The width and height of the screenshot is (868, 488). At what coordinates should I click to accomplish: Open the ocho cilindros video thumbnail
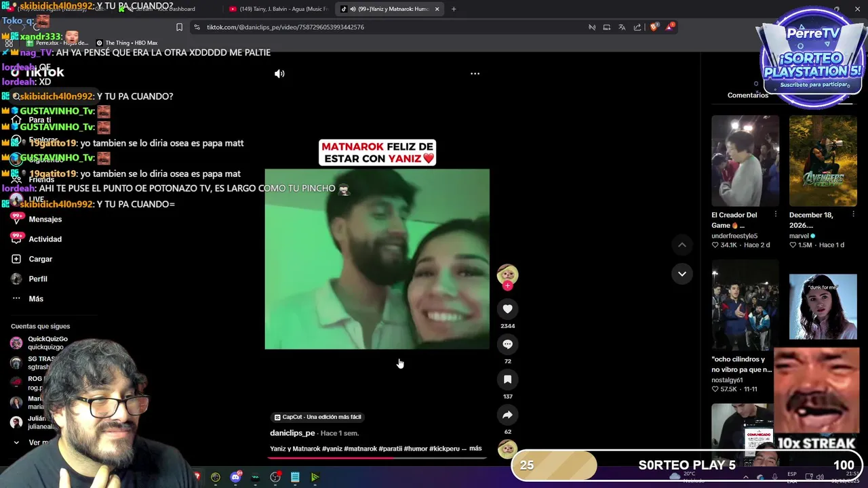coord(745,306)
